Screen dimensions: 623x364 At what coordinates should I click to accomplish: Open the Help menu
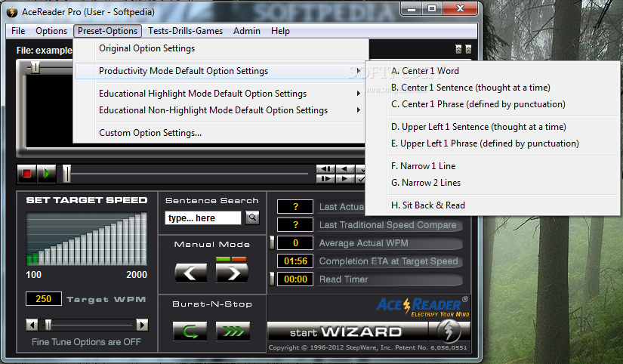[x=280, y=31]
